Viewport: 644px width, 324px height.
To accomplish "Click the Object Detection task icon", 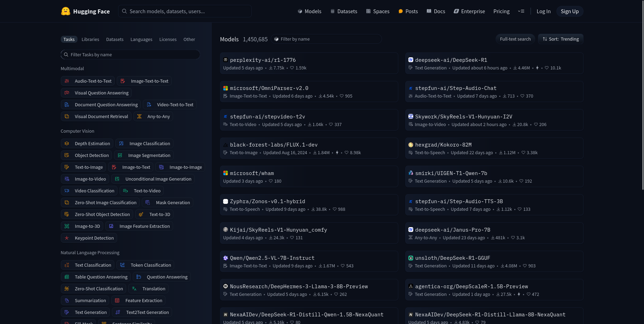I will coord(67,155).
